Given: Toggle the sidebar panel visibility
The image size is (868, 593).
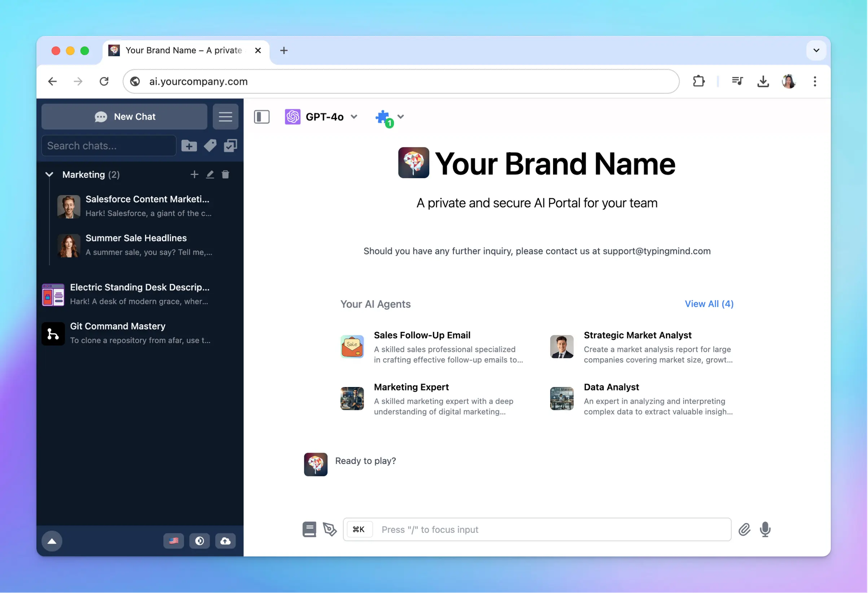Looking at the screenshot, I should click(262, 117).
